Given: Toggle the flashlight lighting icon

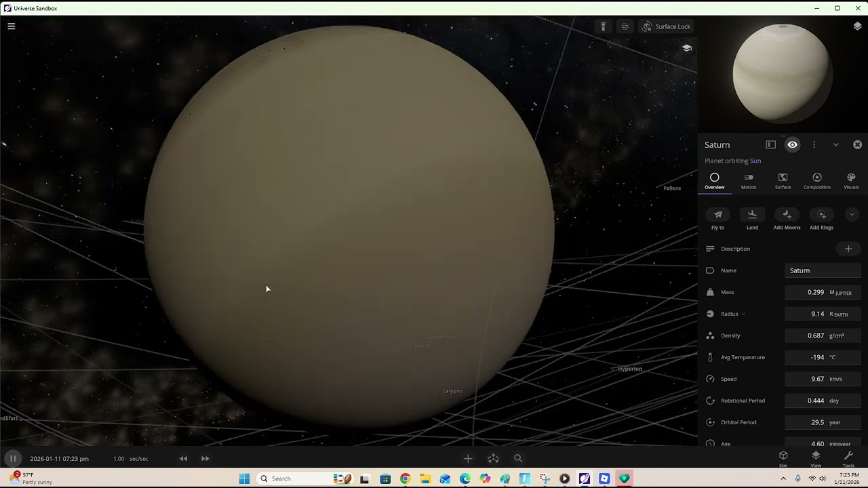Looking at the screenshot, I should click(x=603, y=26).
